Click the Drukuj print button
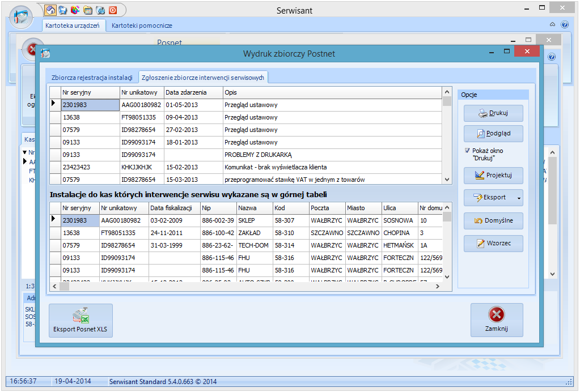Screen dimensions: 580x392 493,113
